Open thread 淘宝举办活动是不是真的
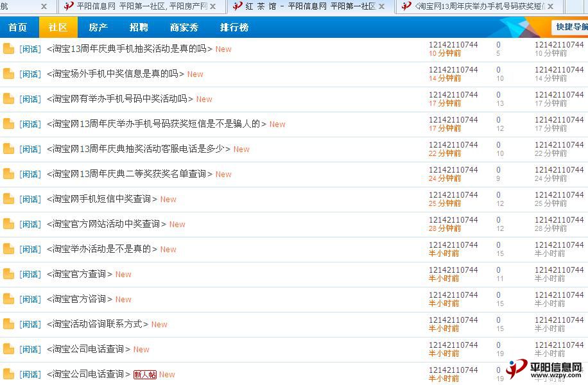The height and width of the screenshot is (385, 588). coord(102,249)
